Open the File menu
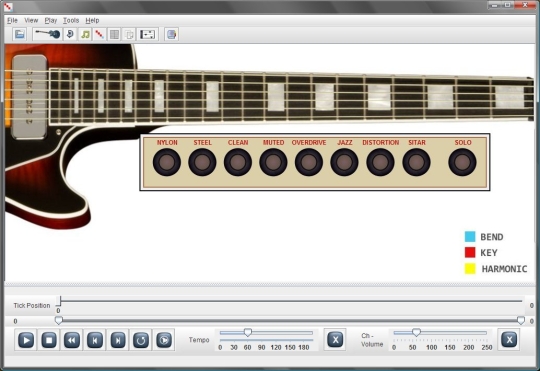This screenshot has width=540, height=371. click(x=12, y=20)
